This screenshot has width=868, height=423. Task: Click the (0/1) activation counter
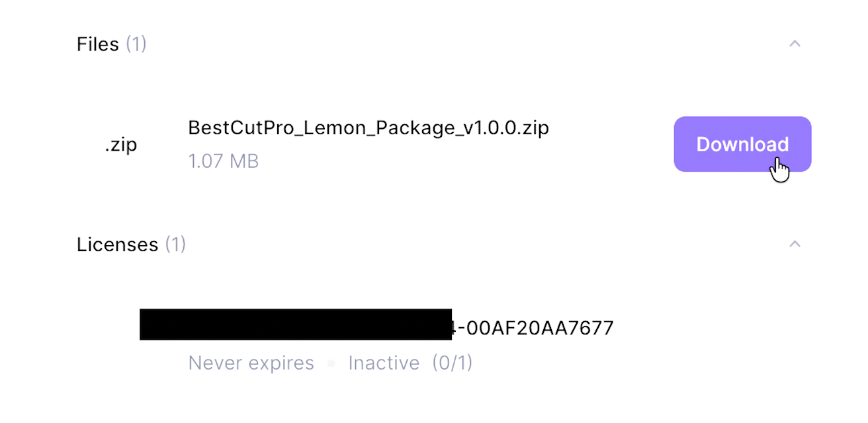pos(453,362)
